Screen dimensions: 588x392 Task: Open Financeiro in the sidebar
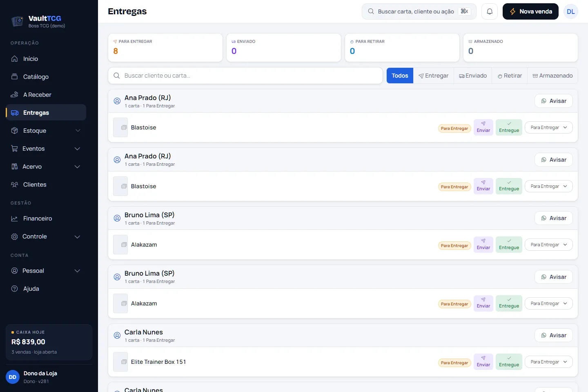46,218
